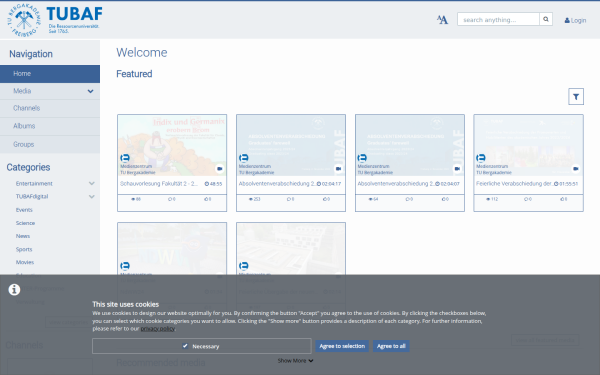This screenshot has height=375, width=600.
Task: Open the Events category
Action: tap(24, 210)
